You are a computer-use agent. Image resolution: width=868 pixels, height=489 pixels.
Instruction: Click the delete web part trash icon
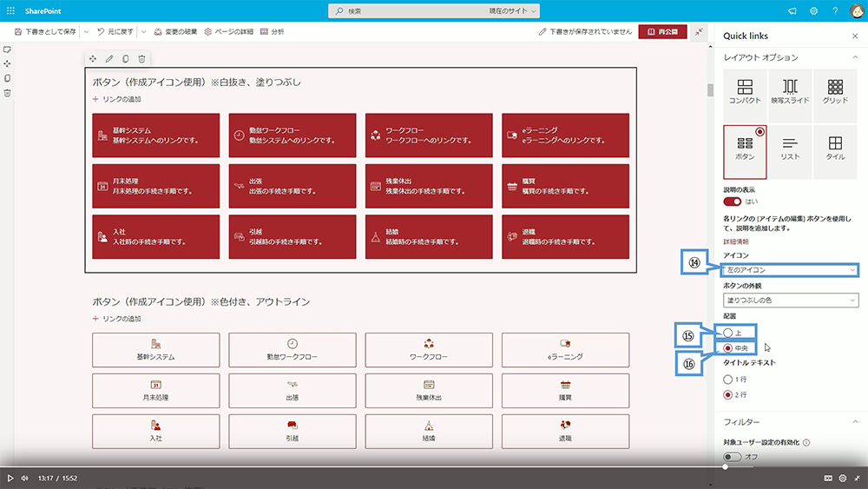coord(141,59)
